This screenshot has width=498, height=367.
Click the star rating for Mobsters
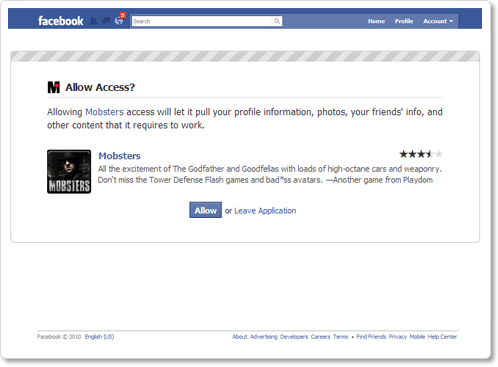(421, 154)
